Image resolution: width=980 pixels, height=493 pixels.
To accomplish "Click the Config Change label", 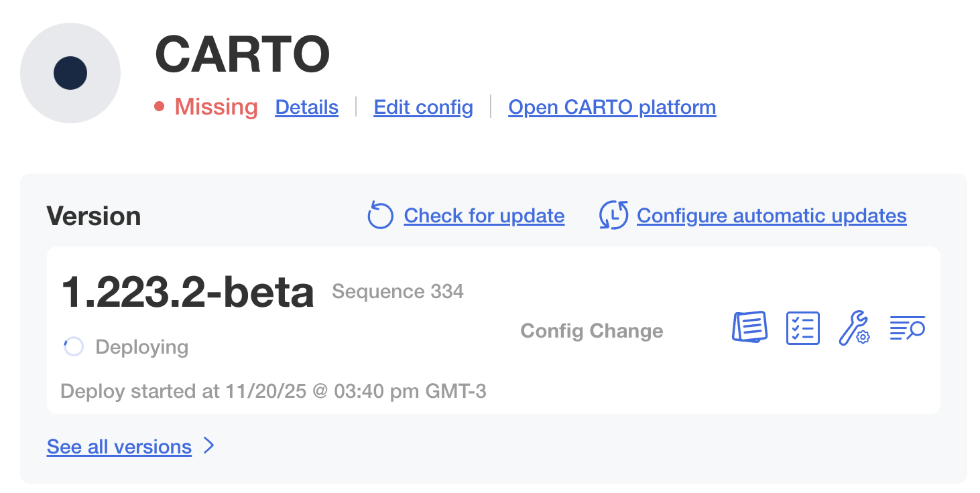I will [592, 331].
